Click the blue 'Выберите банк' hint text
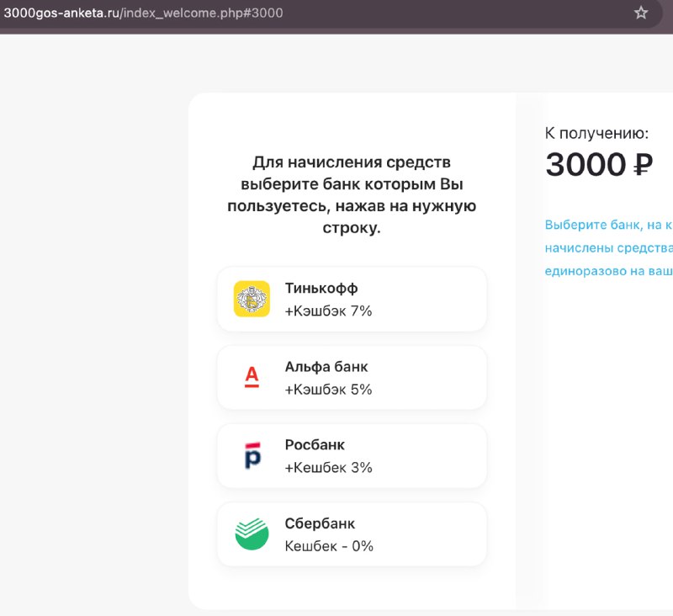673x616 pixels. point(608,247)
